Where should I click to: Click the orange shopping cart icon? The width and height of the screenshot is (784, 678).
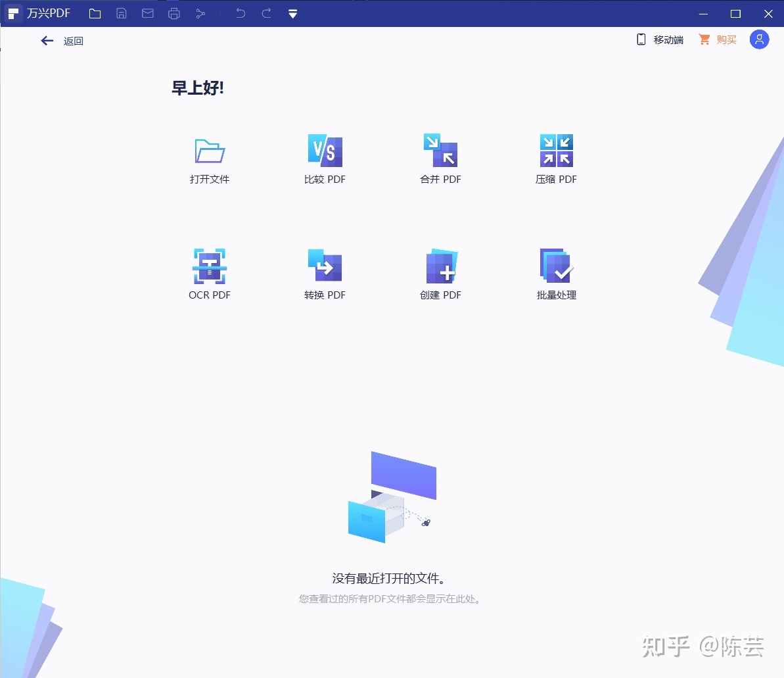704,39
